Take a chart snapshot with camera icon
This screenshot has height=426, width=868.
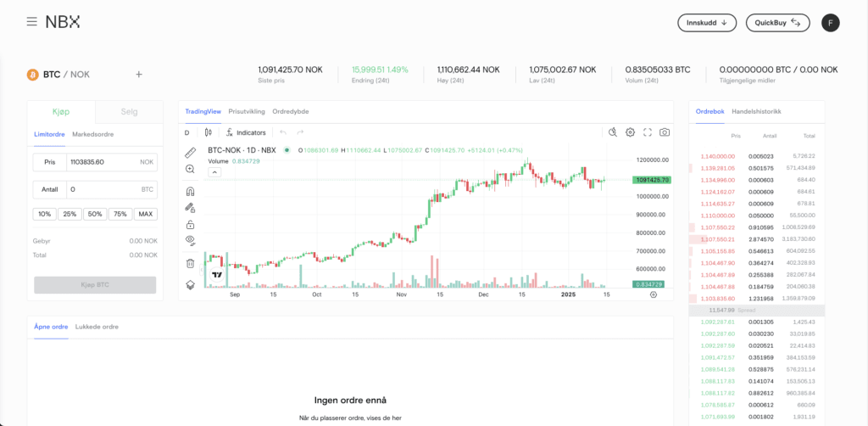(665, 132)
